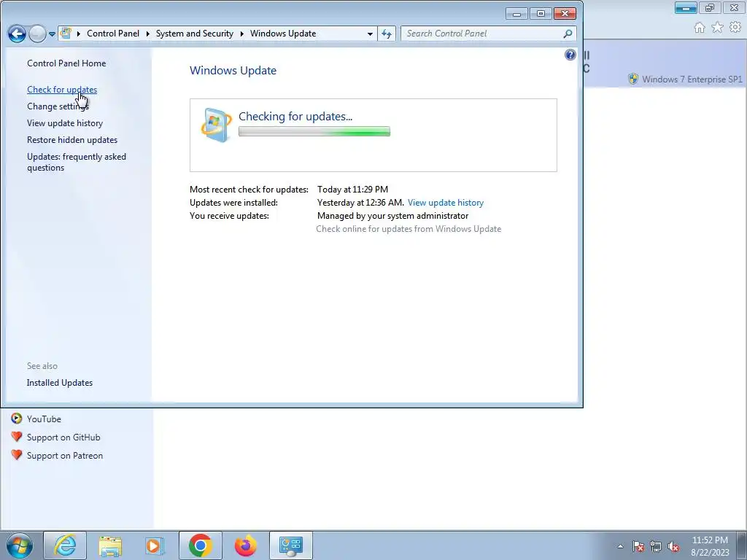
Task: Launch Windows Media Player from taskbar
Action: click(155, 545)
